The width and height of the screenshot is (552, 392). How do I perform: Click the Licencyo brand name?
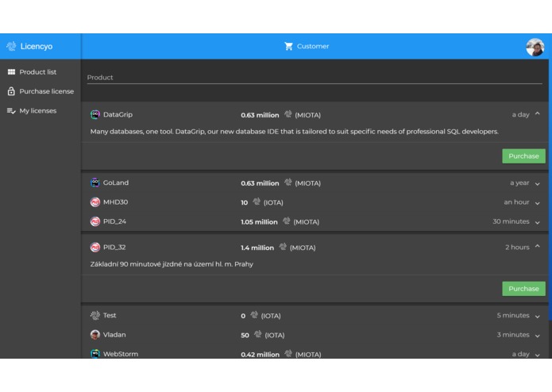pyautogui.click(x=37, y=46)
